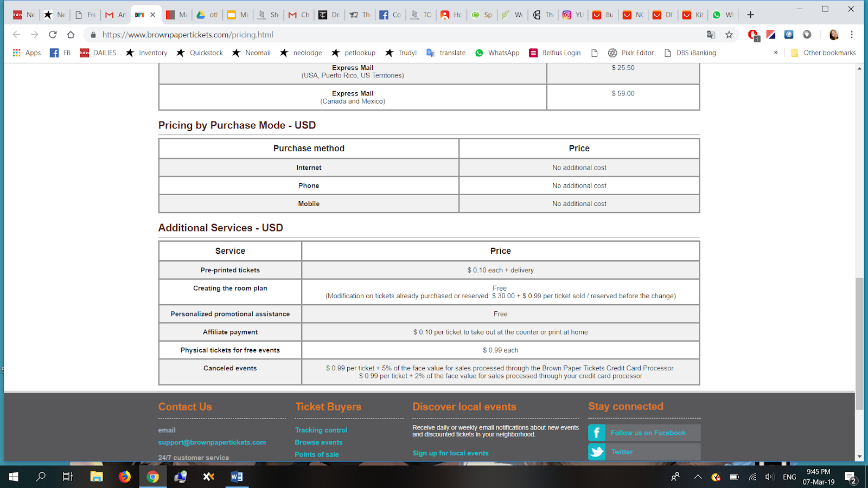
Task: Click the support@brownpapertickets.com email link
Action: [212, 442]
